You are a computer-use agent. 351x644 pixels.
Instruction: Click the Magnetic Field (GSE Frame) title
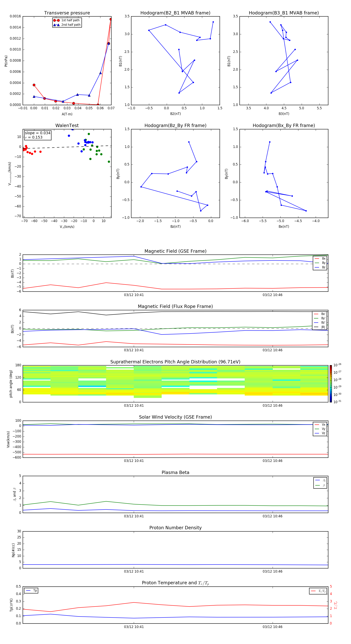click(x=175, y=251)
